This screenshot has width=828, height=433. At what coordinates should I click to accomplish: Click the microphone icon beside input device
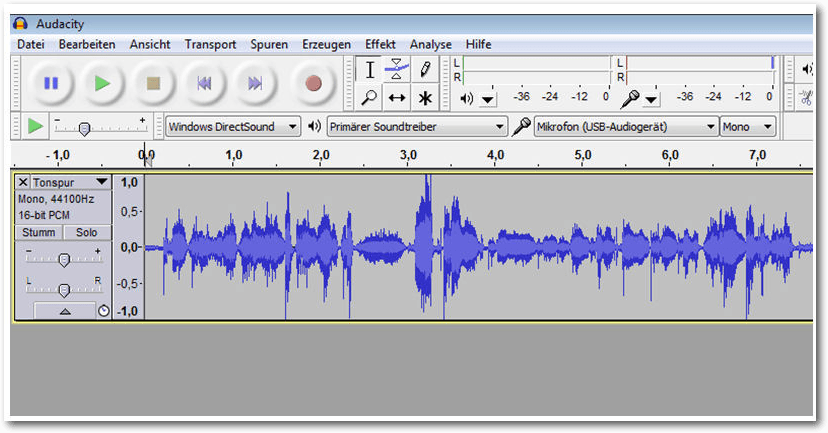click(521, 126)
